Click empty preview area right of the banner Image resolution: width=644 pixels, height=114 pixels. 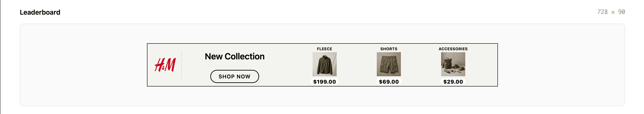click(560, 65)
